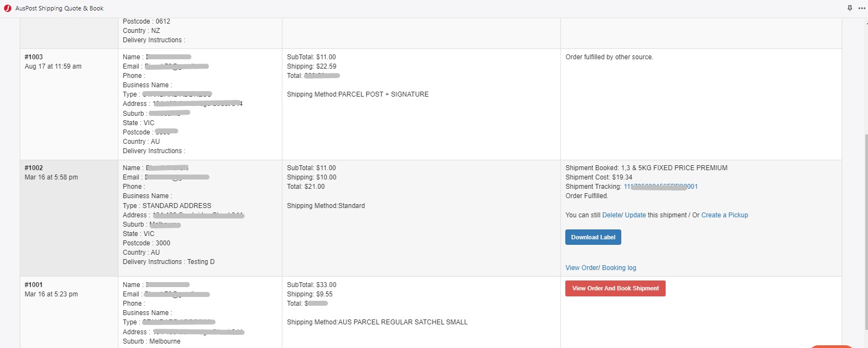Image resolution: width=868 pixels, height=348 pixels.
Task: Pin the app using the pin icon
Action: click(850, 8)
